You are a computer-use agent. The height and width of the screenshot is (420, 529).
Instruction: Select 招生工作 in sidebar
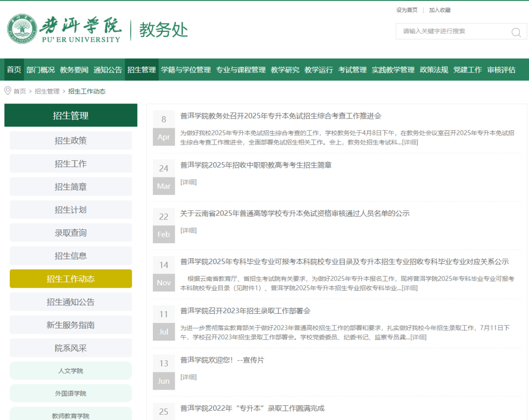(x=71, y=163)
